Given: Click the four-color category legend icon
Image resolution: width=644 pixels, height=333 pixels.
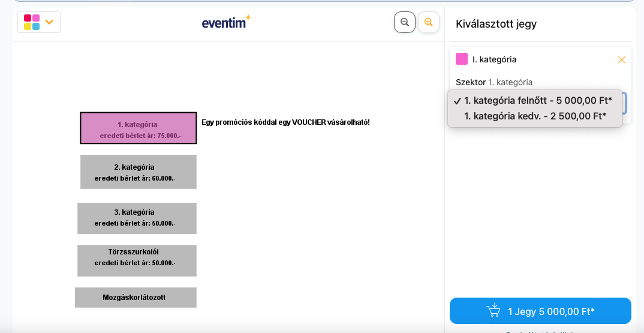Looking at the screenshot, I should [32, 22].
